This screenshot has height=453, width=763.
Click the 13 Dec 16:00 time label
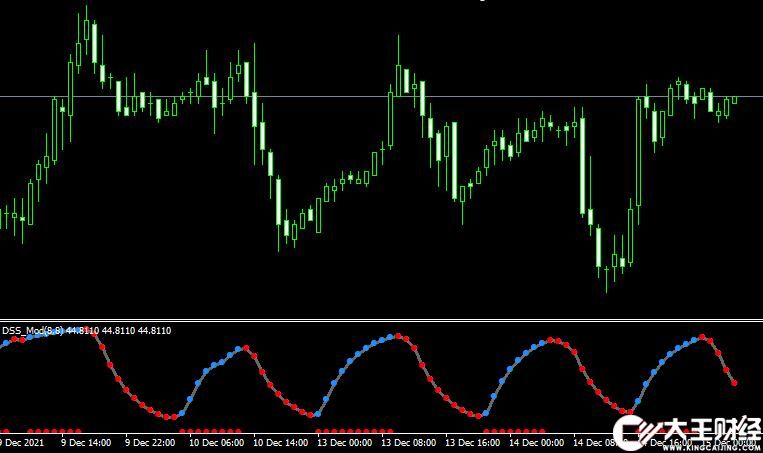click(472, 443)
